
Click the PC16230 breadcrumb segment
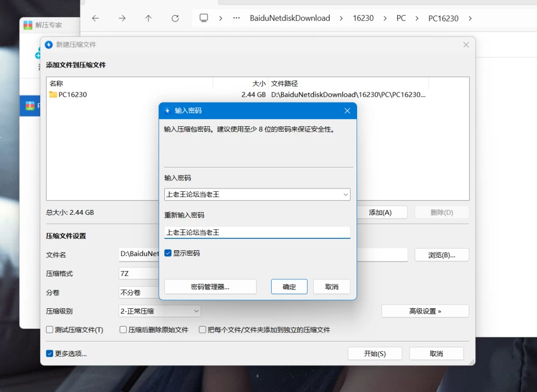(443, 18)
